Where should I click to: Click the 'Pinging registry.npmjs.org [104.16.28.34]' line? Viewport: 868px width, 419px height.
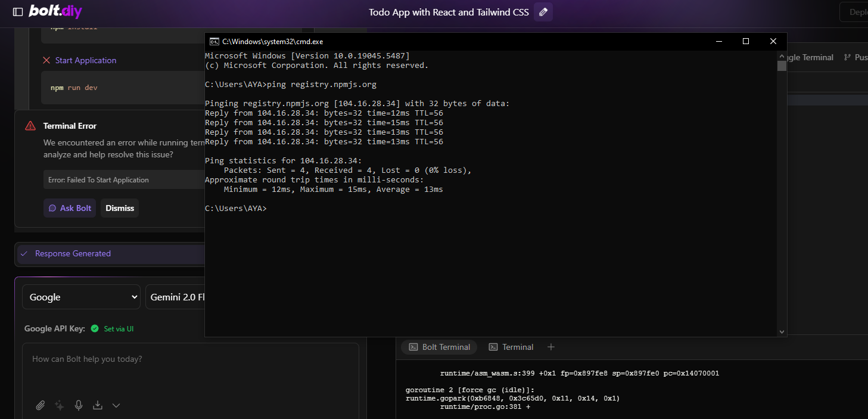[x=357, y=104]
